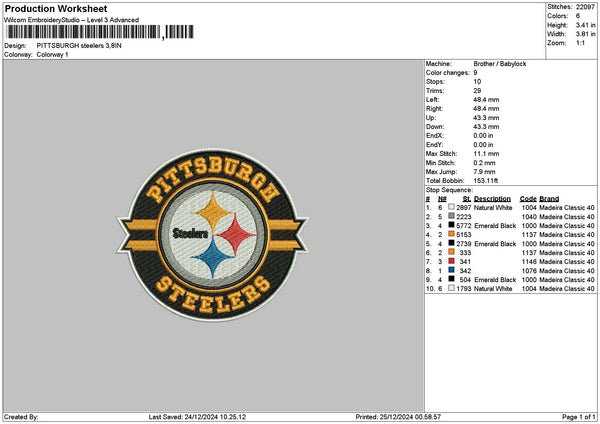This screenshot has width=600, height=424.
Task: Click the Colors value 6
Action: [x=578, y=16]
